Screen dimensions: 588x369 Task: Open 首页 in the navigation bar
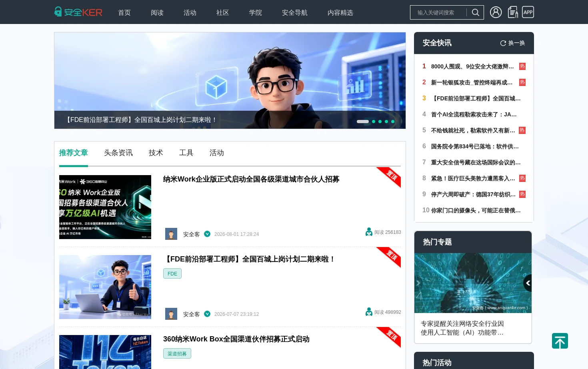point(124,13)
